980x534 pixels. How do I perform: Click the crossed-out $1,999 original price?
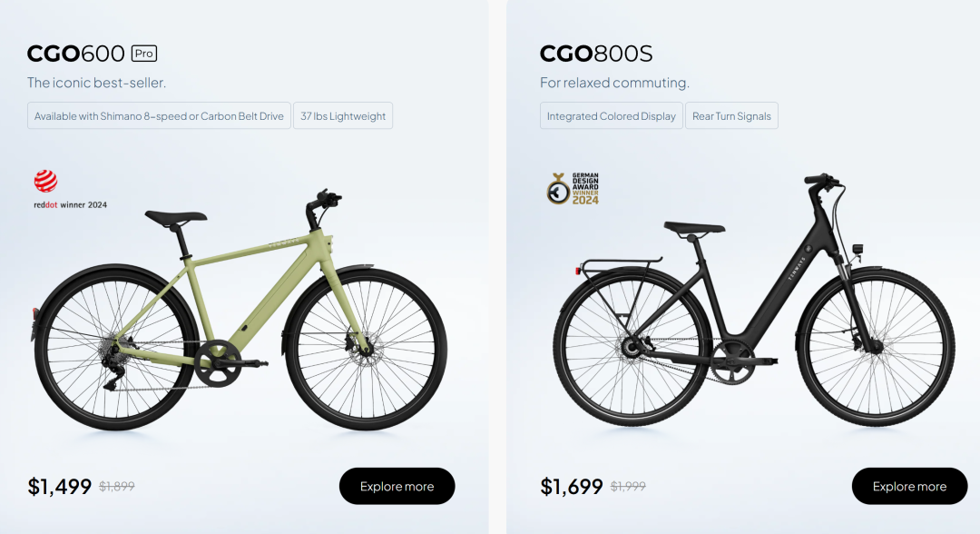pos(628,487)
